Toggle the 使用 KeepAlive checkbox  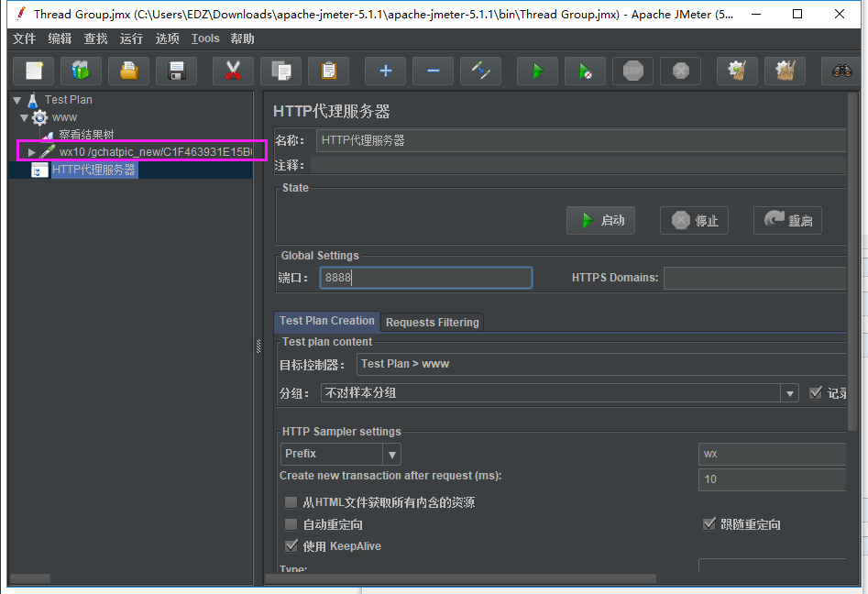click(x=291, y=545)
